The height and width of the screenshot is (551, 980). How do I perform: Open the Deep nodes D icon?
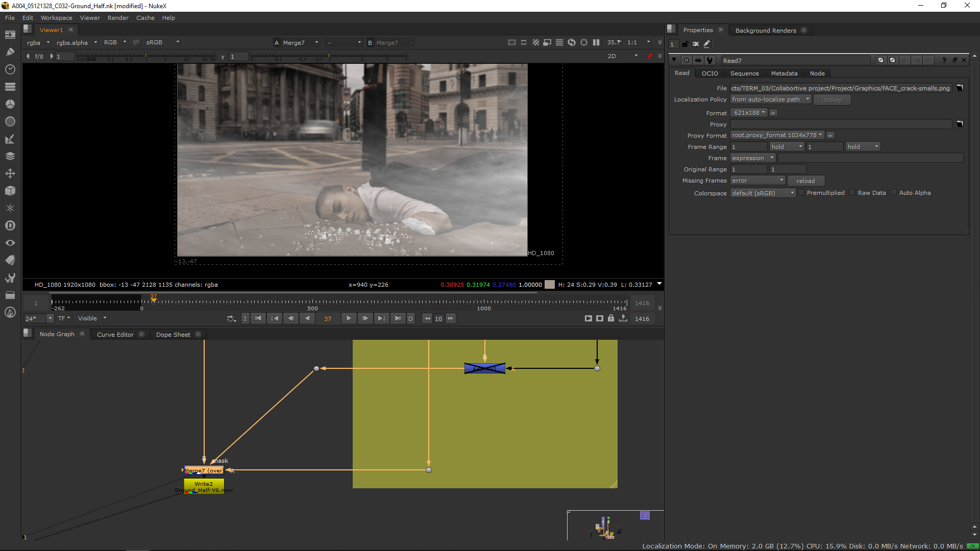point(10,226)
